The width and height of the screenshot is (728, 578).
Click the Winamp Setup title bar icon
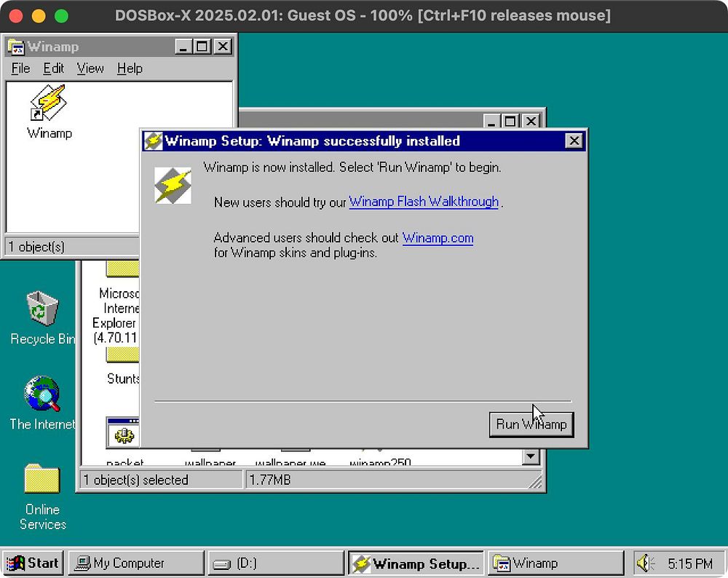(153, 140)
